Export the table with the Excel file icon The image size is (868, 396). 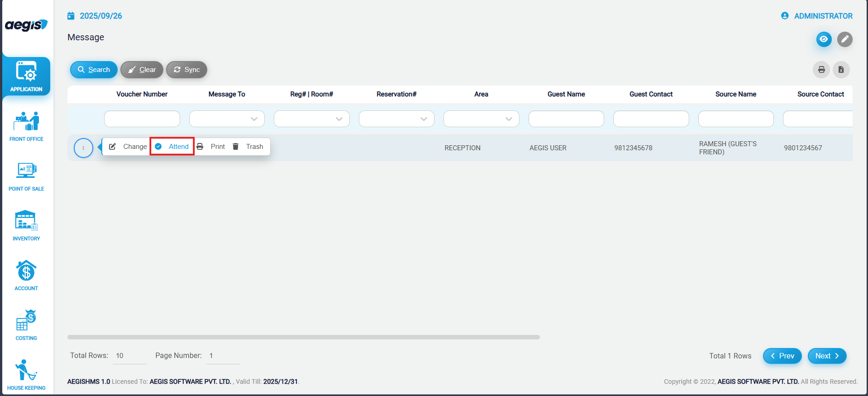pos(841,70)
